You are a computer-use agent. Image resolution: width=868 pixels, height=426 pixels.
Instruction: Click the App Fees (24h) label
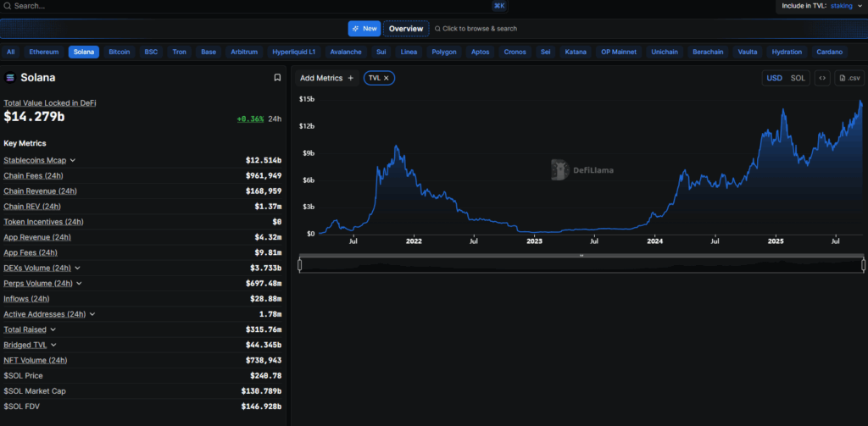(31, 253)
